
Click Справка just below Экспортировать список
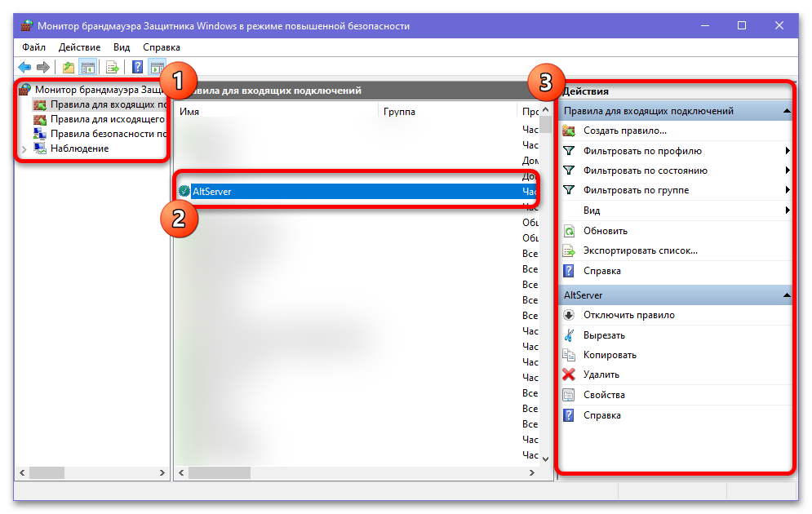(601, 271)
